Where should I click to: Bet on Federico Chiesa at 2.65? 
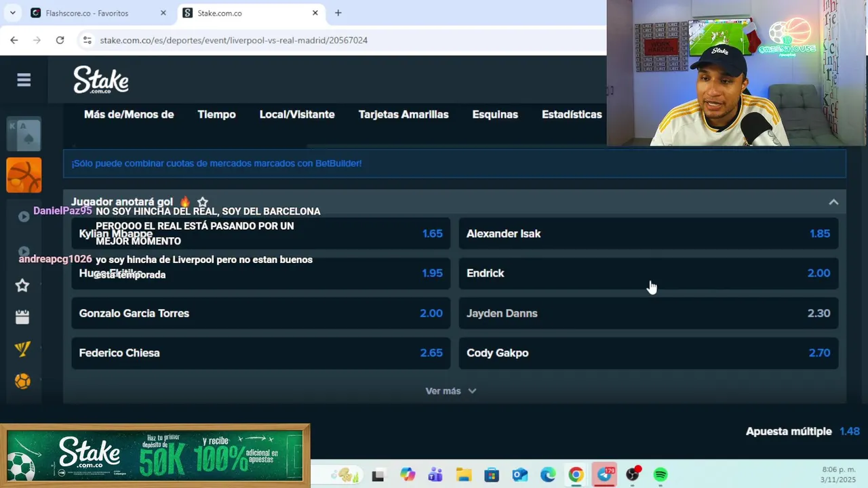click(261, 353)
